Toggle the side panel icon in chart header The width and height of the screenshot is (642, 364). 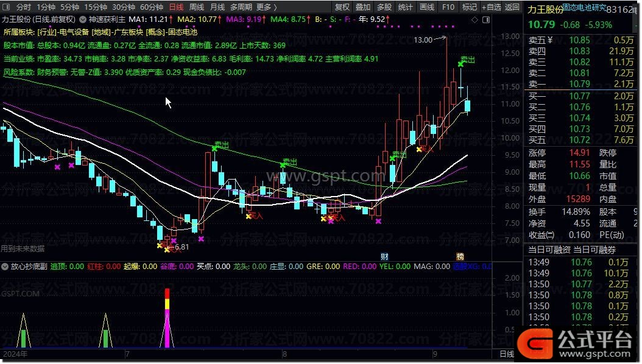(486, 19)
